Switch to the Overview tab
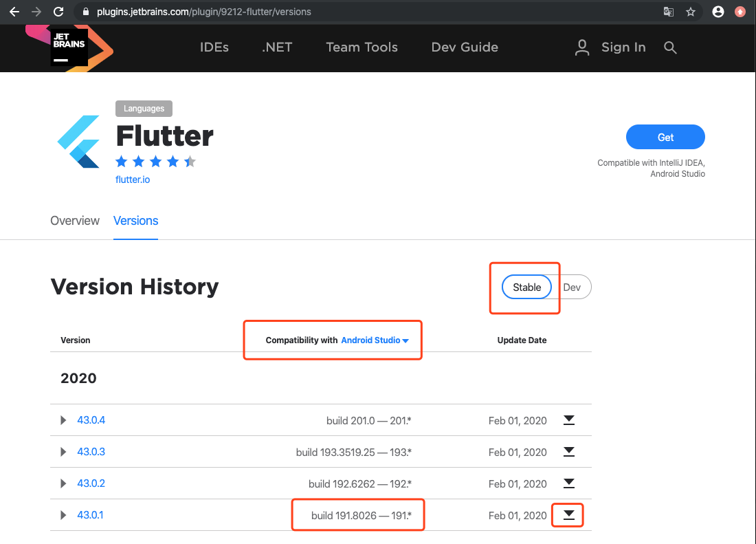The height and width of the screenshot is (544, 756). (x=75, y=220)
